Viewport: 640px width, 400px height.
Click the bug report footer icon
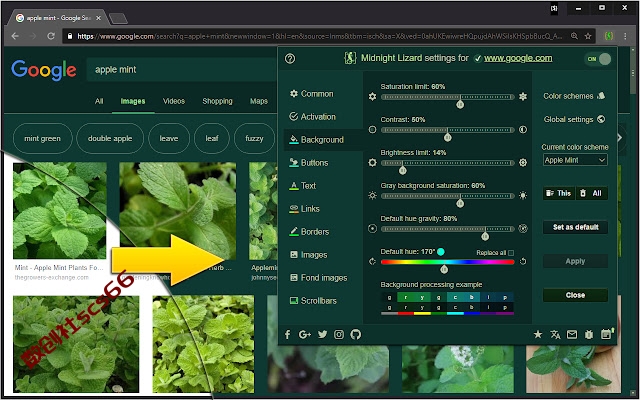tap(589, 335)
